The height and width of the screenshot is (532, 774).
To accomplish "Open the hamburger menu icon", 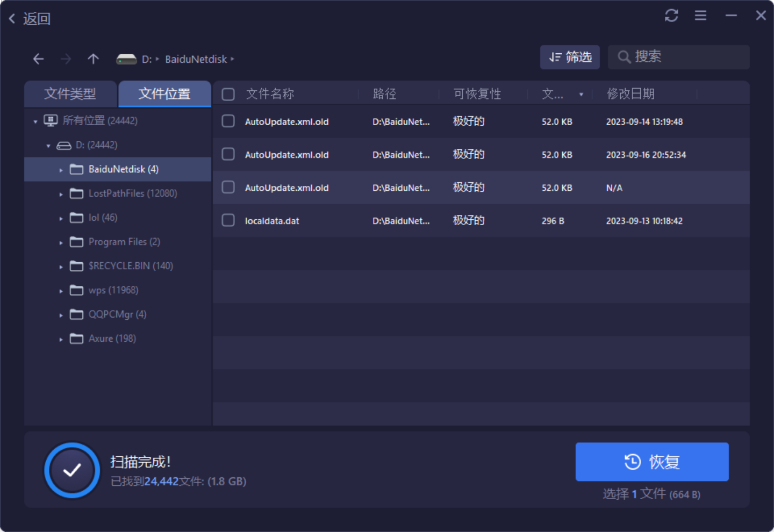I will (x=700, y=16).
